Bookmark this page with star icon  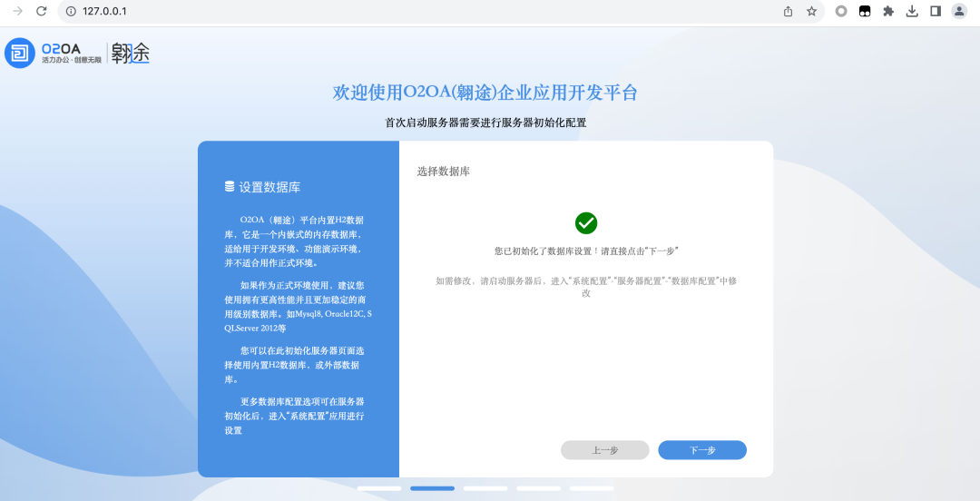(811, 11)
